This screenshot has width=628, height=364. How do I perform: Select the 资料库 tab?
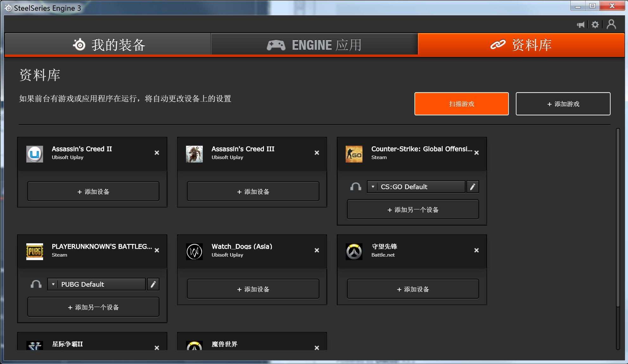tap(521, 45)
